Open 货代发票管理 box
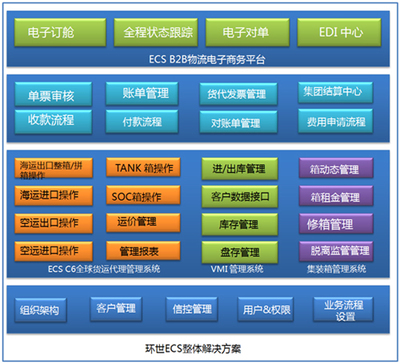400x364 pixels. [x=239, y=94]
